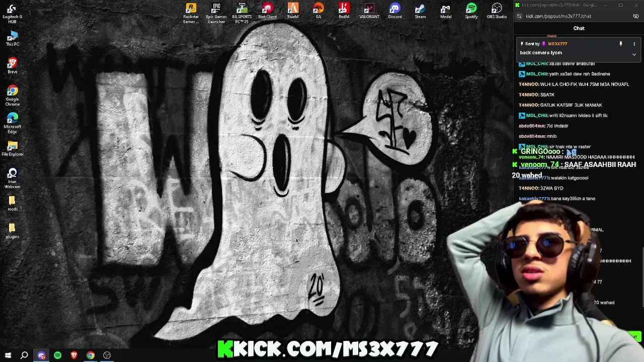
Task: Click the Kick tab title in chat window
Action: point(558,5)
